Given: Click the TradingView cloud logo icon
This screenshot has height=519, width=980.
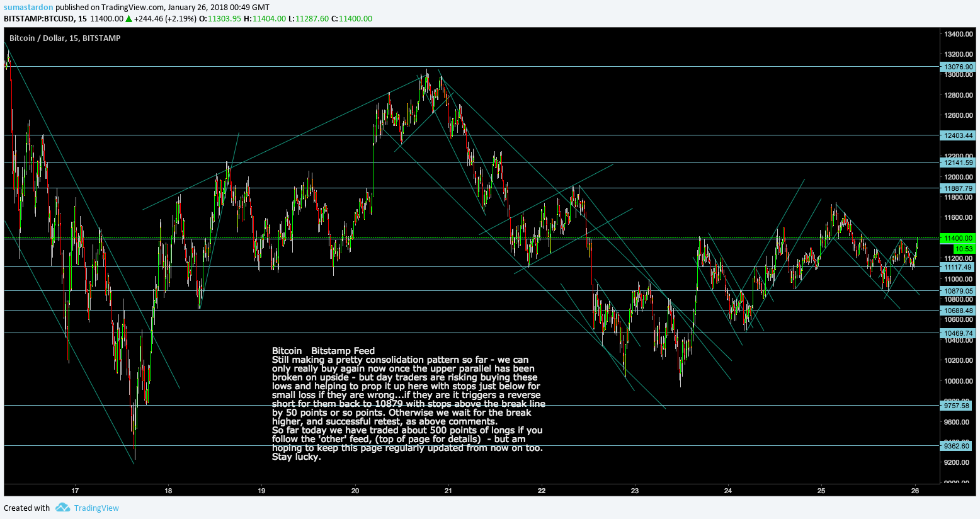Looking at the screenshot, I should tap(62, 508).
